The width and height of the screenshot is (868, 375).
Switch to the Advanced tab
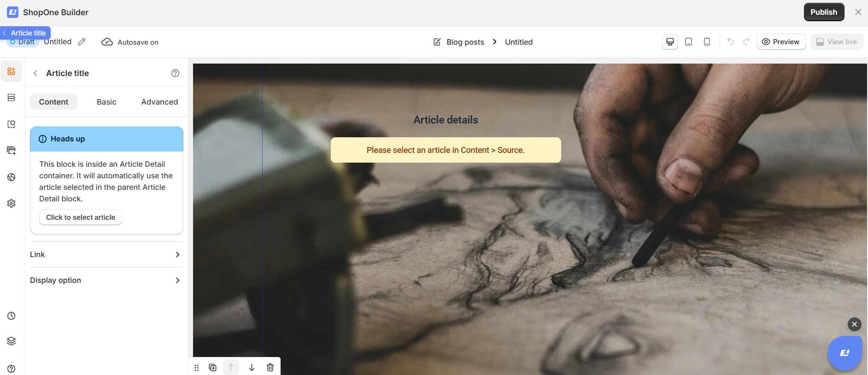click(159, 102)
